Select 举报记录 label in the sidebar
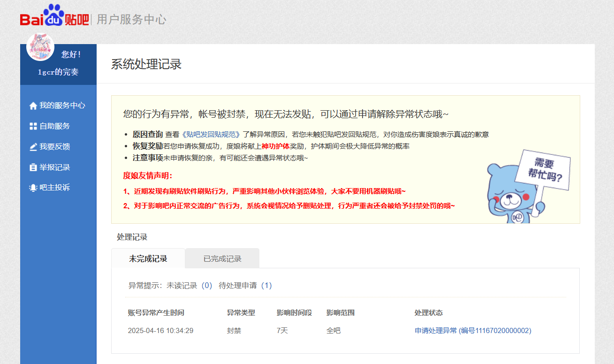614x364 pixels. click(x=54, y=167)
